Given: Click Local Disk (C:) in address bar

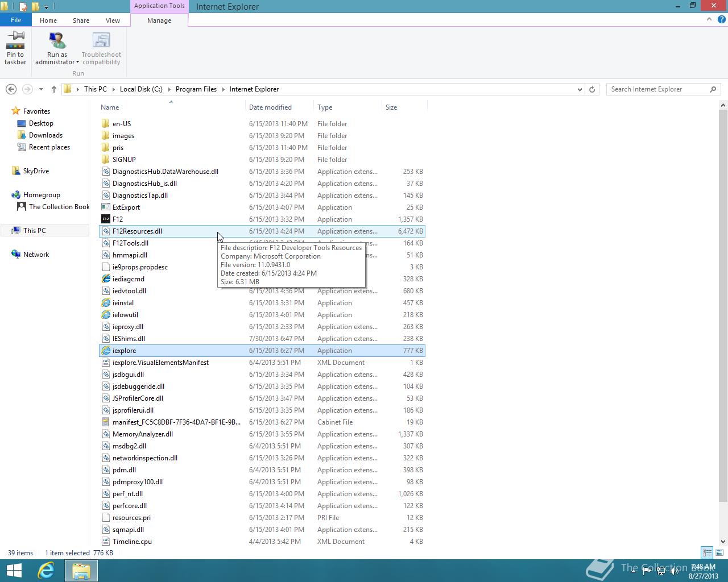Looking at the screenshot, I should click(x=141, y=89).
